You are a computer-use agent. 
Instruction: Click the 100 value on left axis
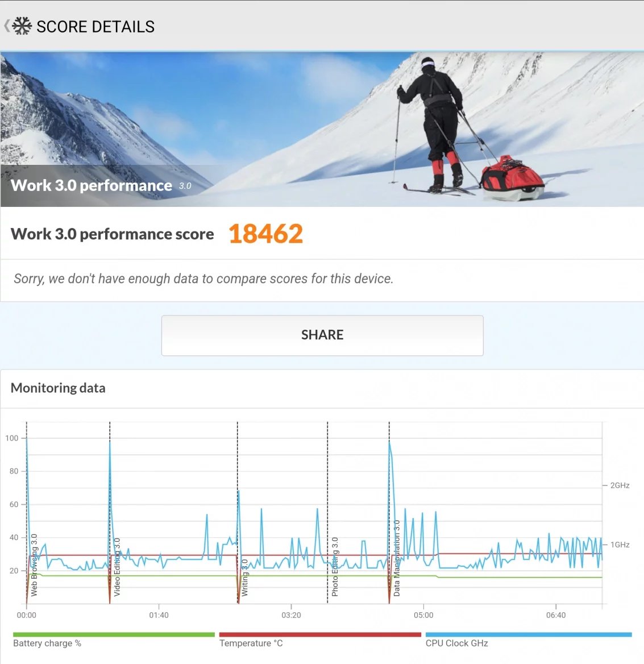[12, 438]
